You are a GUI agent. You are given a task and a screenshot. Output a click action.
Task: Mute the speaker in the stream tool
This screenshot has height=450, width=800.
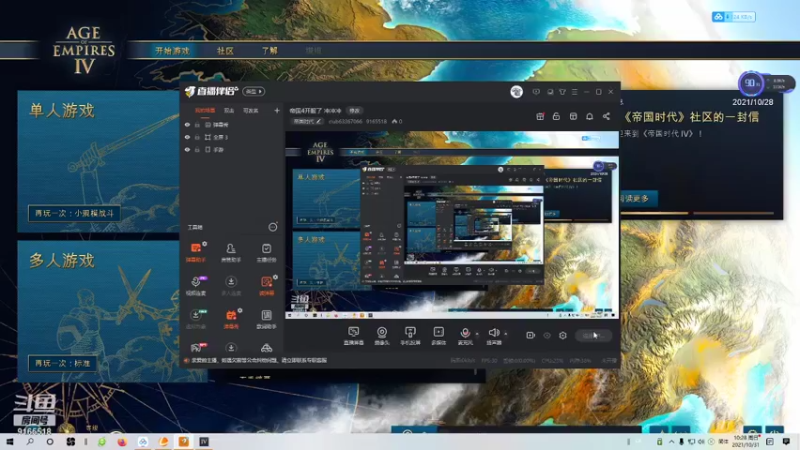(493, 336)
